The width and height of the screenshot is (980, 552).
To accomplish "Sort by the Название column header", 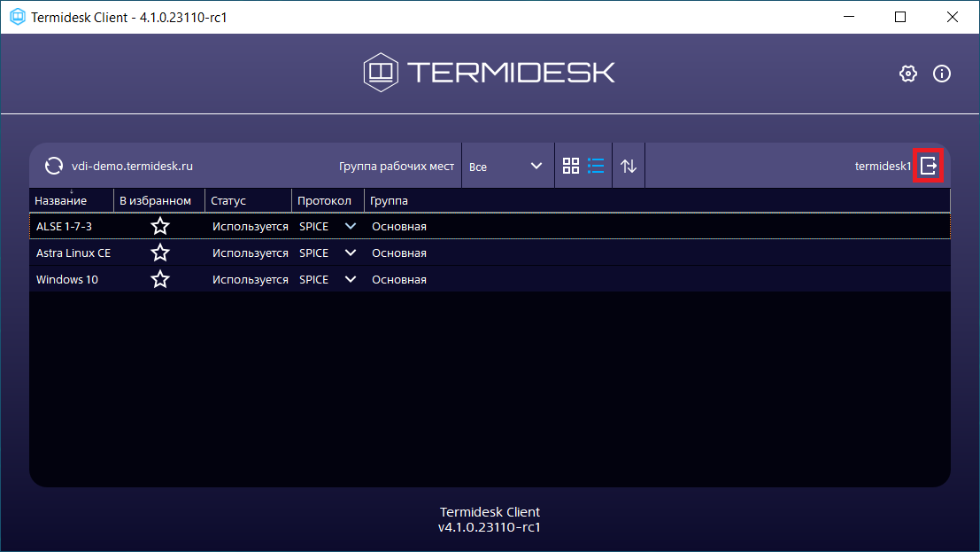I will click(61, 201).
